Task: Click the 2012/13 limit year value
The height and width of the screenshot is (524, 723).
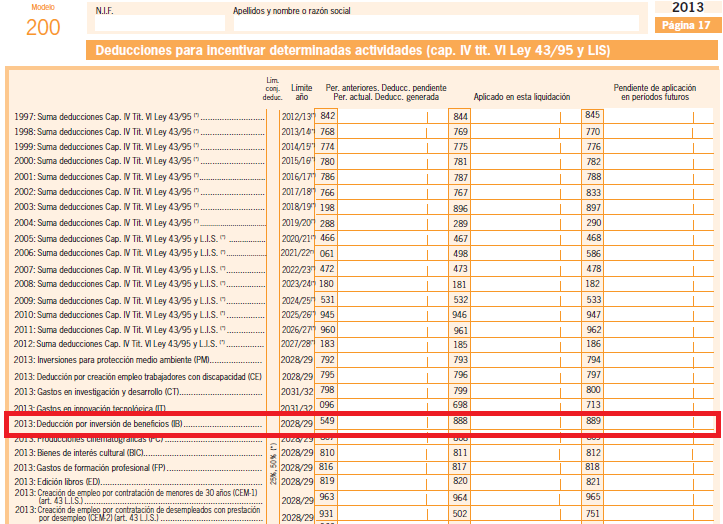Action: (x=297, y=117)
